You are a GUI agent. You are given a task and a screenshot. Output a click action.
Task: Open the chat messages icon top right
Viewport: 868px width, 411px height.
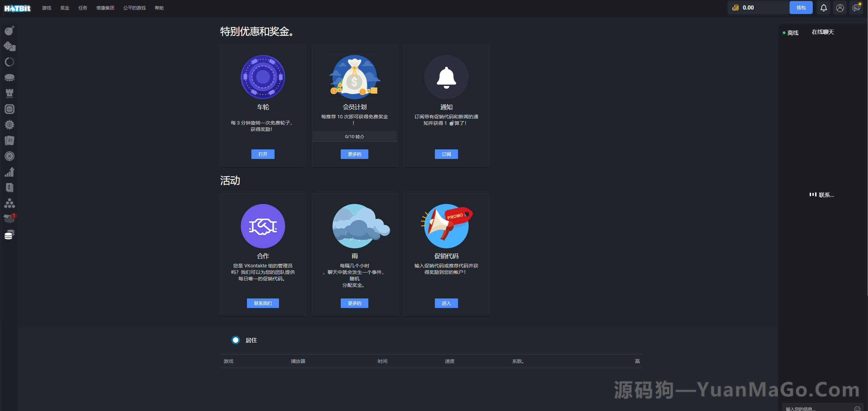pos(856,7)
